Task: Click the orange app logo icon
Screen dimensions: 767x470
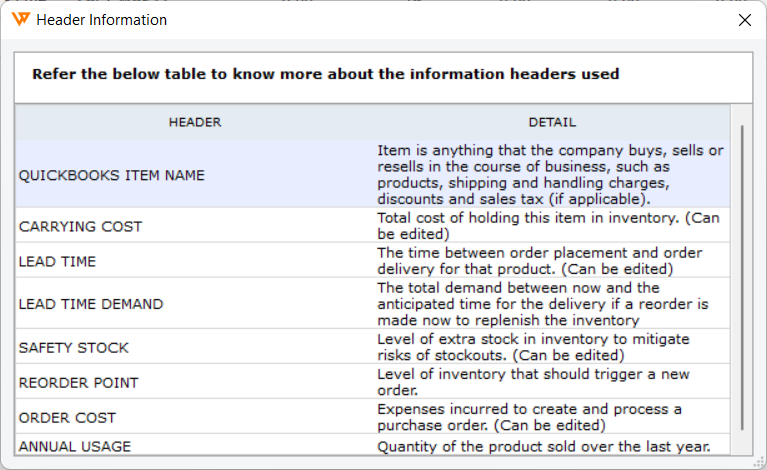Action: point(21,20)
